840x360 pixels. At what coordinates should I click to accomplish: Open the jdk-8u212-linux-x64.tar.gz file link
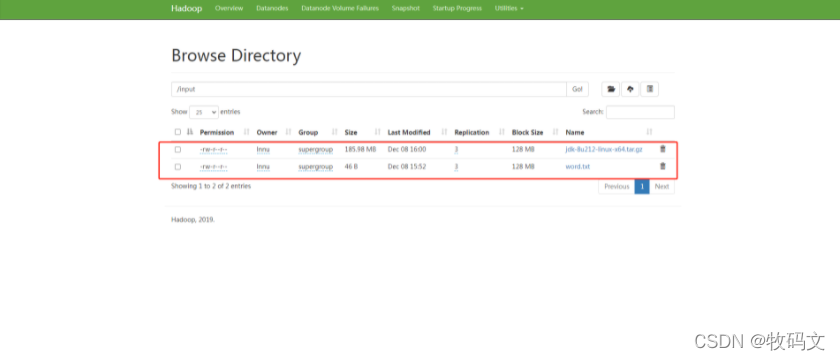click(x=604, y=149)
